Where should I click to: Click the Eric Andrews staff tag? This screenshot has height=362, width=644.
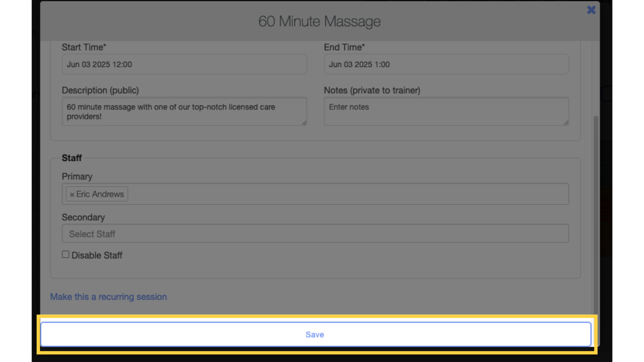pyautogui.click(x=97, y=194)
